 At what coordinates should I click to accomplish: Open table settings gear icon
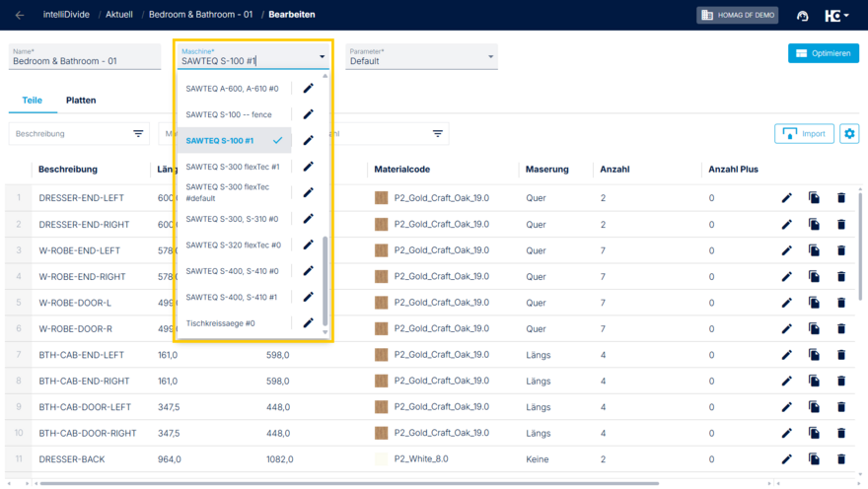pyautogui.click(x=849, y=134)
